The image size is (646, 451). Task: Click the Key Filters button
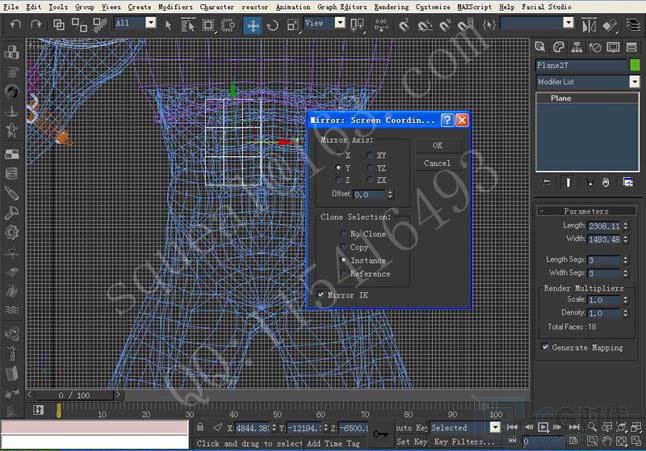click(x=465, y=442)
